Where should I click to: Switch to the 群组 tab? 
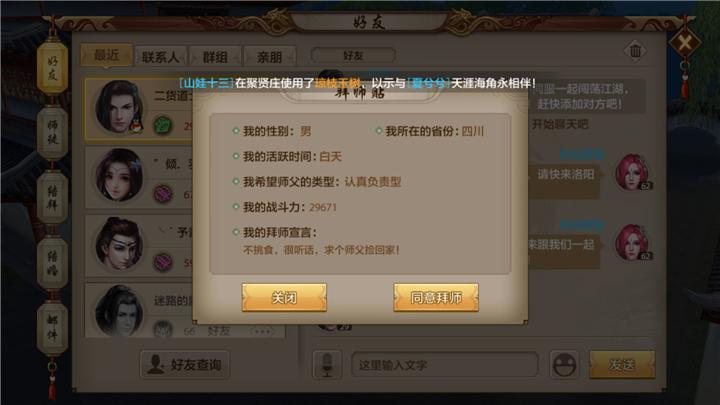[x=215, y=56]
